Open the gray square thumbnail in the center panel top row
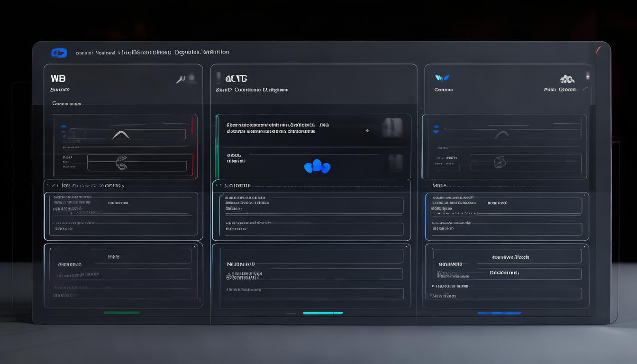Viewport: 637px width, 364px height. coord(392,128)
